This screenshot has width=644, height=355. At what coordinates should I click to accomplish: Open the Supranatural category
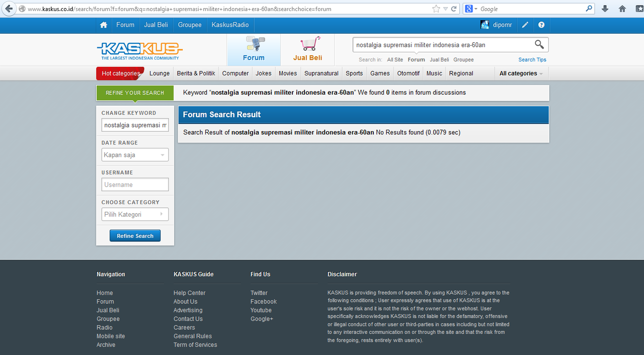pos(321,73)
